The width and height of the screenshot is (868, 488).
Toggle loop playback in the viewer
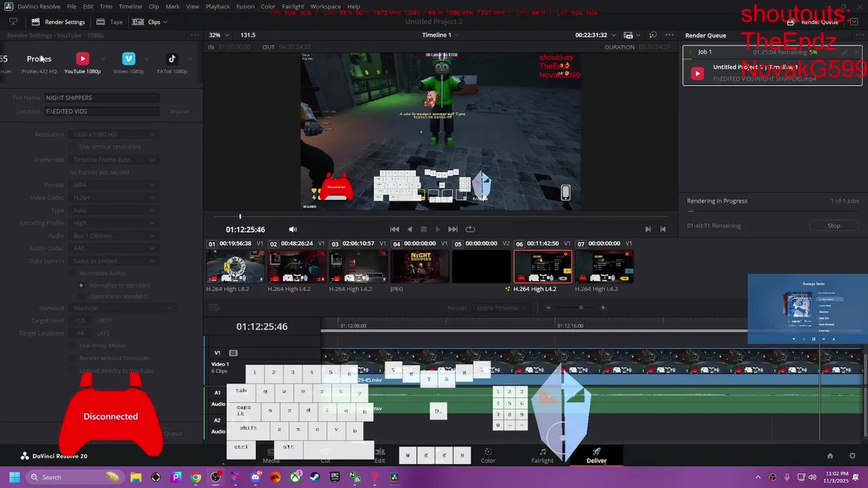470,229
